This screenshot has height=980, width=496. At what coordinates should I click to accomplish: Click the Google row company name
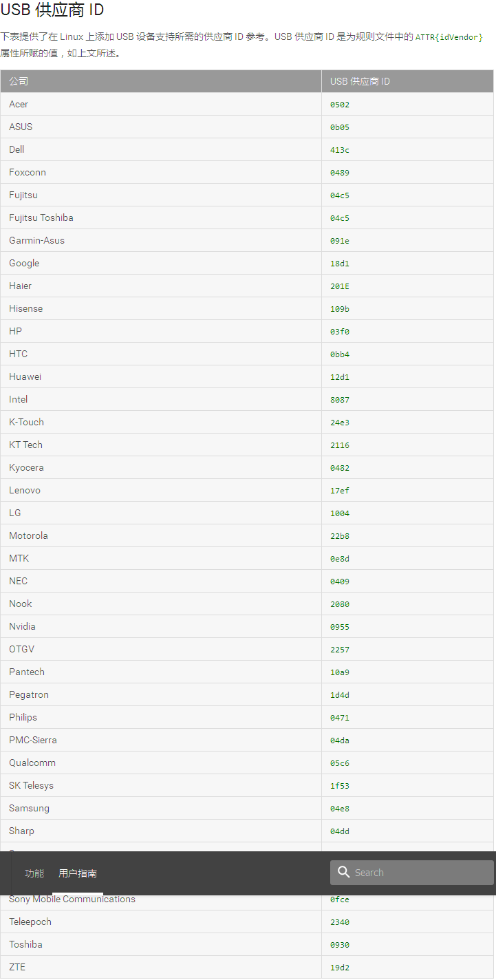[x=24, y=263]
